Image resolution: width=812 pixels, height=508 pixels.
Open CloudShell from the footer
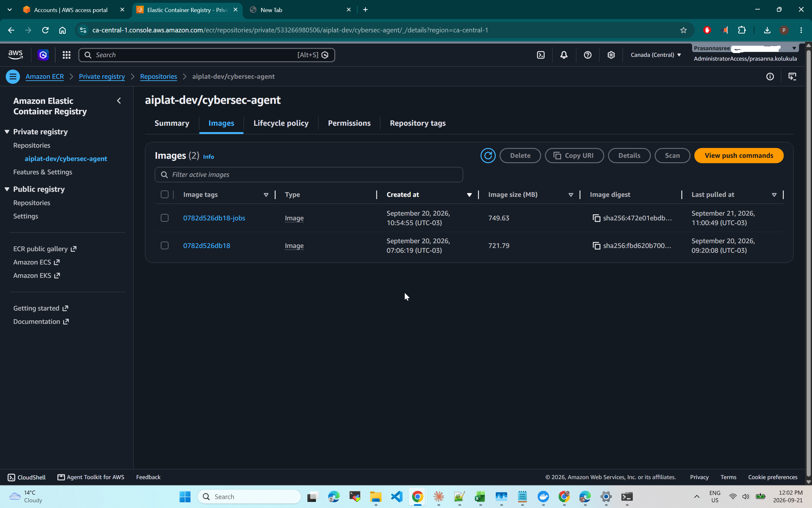point(27,478)
